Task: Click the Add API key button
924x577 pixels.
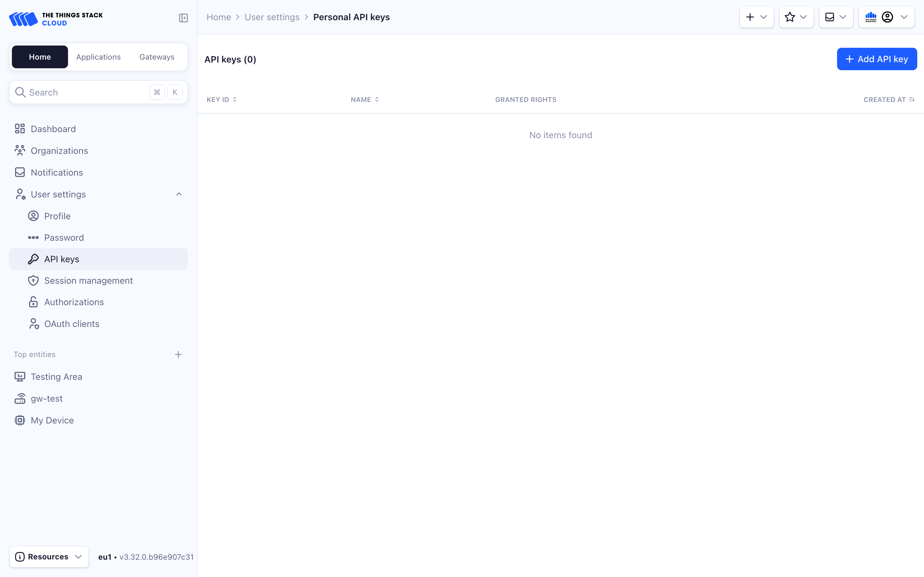Action: (877, 59)
